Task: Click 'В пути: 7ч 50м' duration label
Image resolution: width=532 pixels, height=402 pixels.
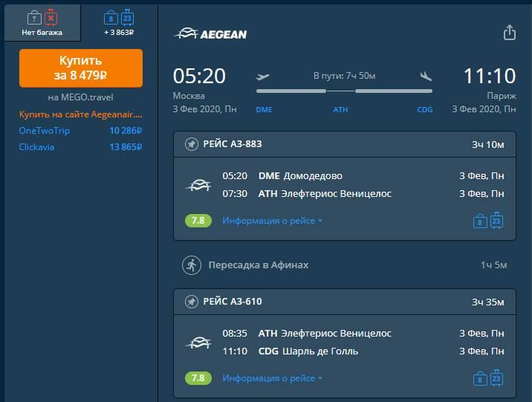Action: click(344, 76)
